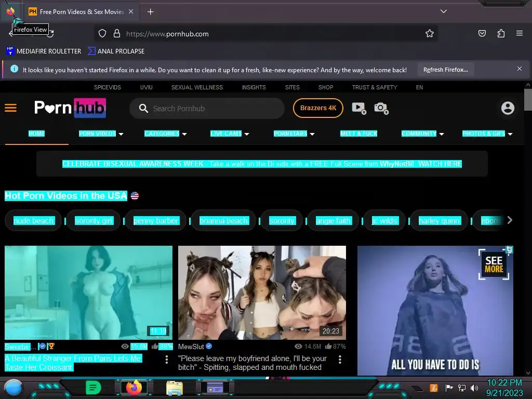The width and height of the screenshot is (532, 399).
Task: Click the info icon in notification bar
Action: point(14,69)
